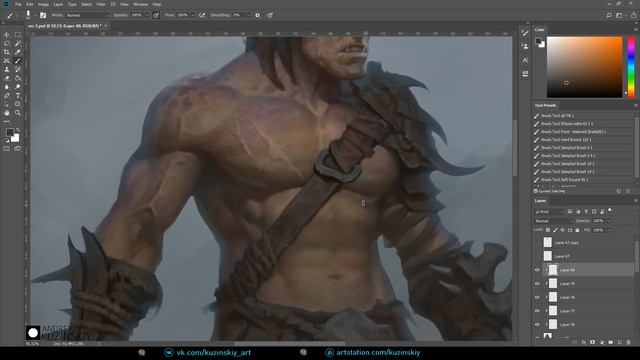Open the Edit menu
The image size is (640, 360).
[29, 4]
